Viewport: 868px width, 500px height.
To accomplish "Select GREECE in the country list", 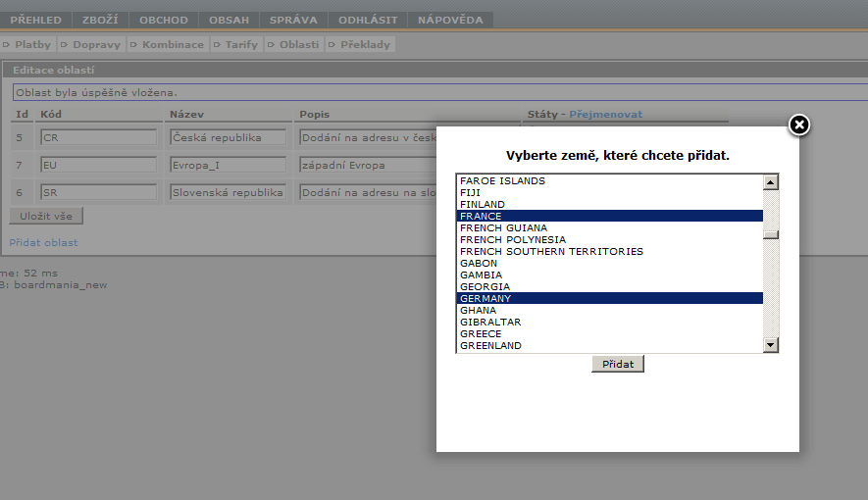I will (609, 333).
